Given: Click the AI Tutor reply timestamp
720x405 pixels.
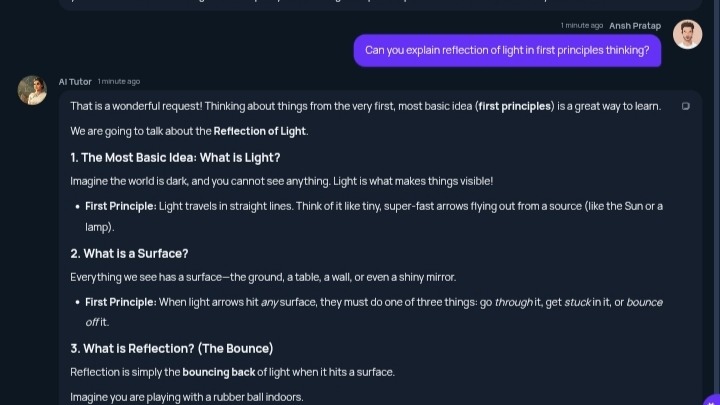Looking at the screenshot, I should click(119, 82).
